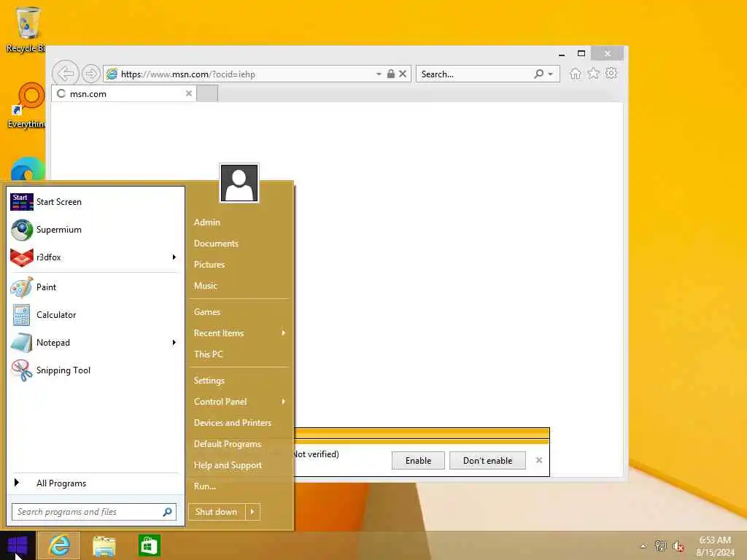Click the IE search magnifier icon
This screenshot has height=560, width=747.
(539, 74)
